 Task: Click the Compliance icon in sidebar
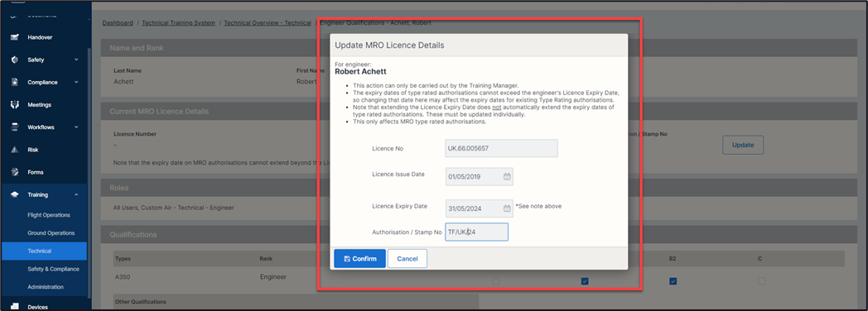tap(15, 83)
